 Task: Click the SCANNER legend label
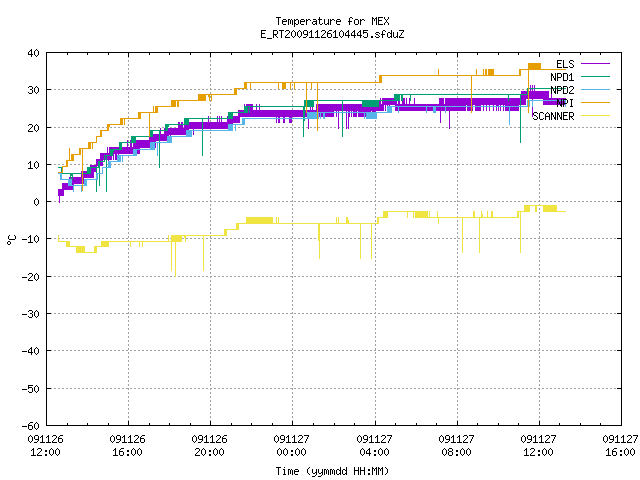(553, 116)
